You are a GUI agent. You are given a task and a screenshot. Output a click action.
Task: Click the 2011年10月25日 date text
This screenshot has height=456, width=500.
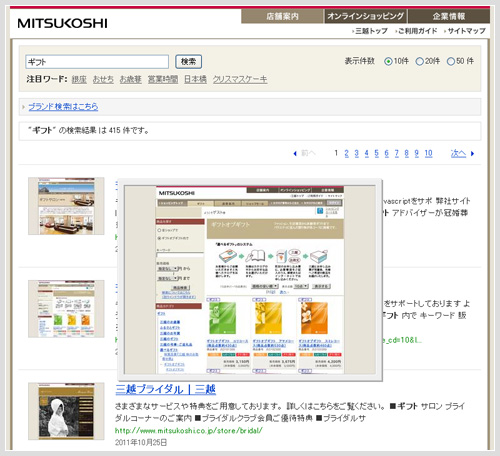141,442
